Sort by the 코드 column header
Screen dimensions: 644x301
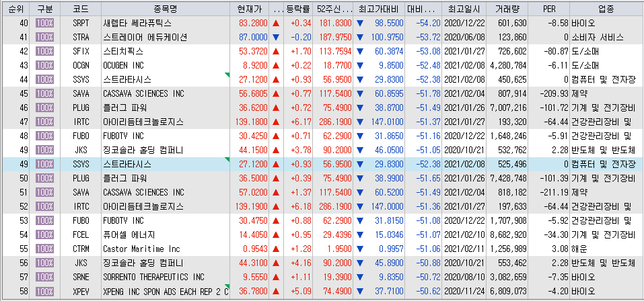click(x=81, y=9)
